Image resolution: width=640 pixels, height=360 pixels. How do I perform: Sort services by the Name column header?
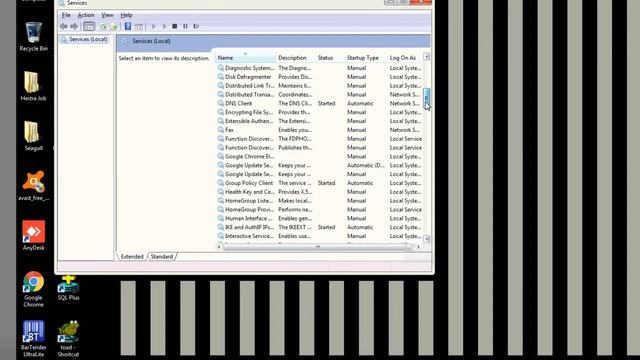(245, 58)
